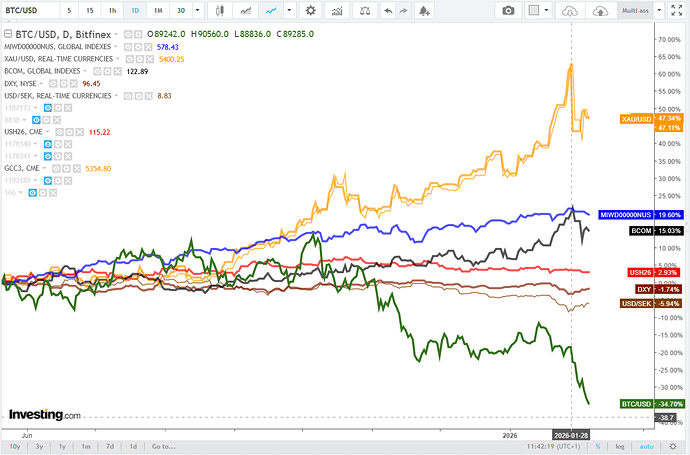Image resolution: width=690 pixels, height=455 pixels.
Task: Click the 3y range button
Action: pos(38,445)
